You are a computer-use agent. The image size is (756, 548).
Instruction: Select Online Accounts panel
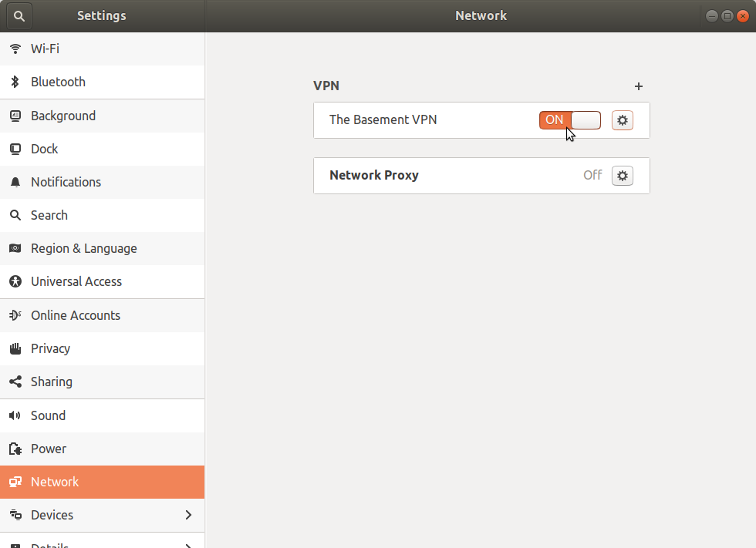pos(102,315)
